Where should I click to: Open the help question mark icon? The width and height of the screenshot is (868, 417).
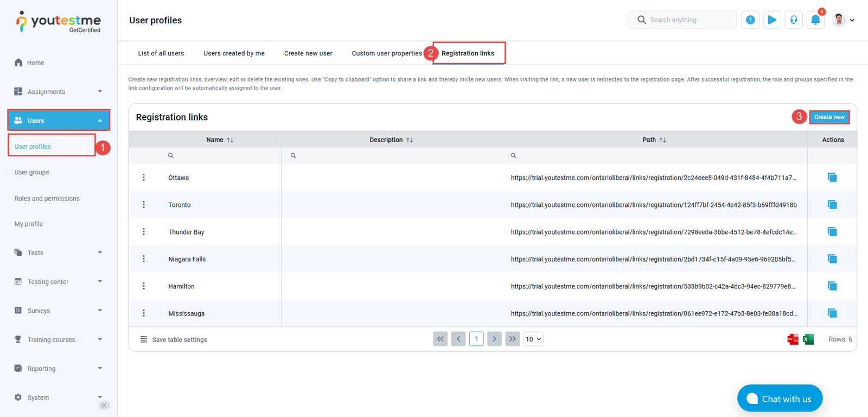[750, 20]
